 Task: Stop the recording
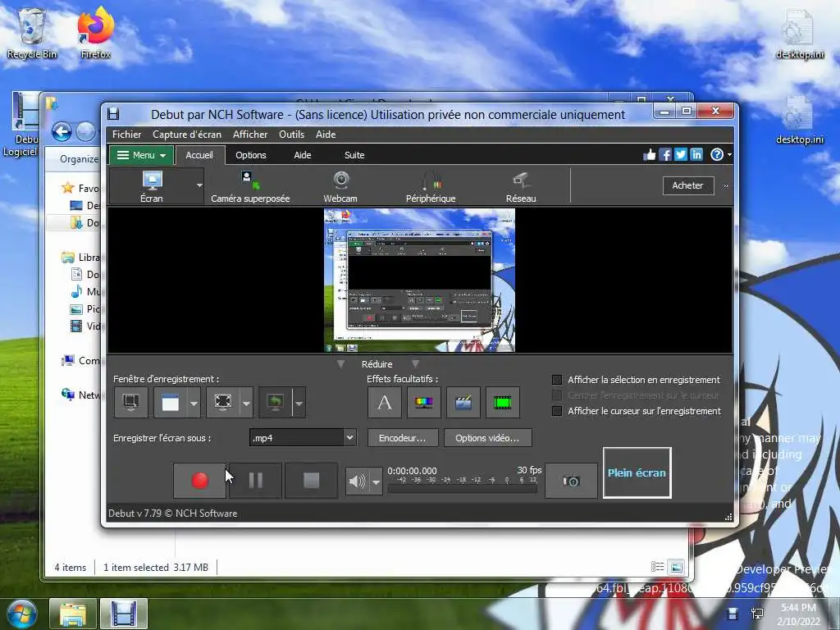point(311,481)
